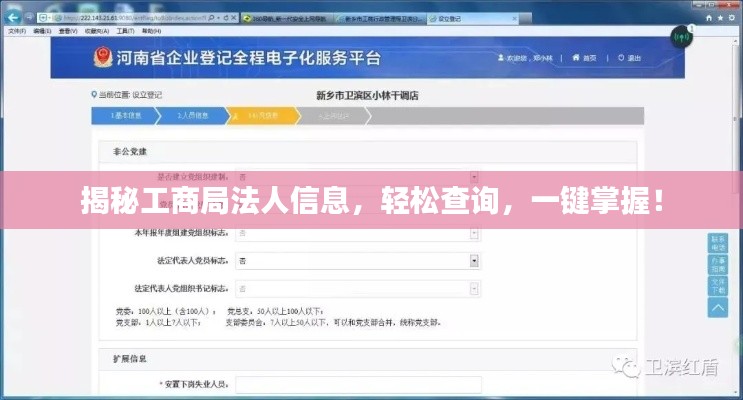Click the 新乡市卫滨区小林干调店 title text

point(367,95)
